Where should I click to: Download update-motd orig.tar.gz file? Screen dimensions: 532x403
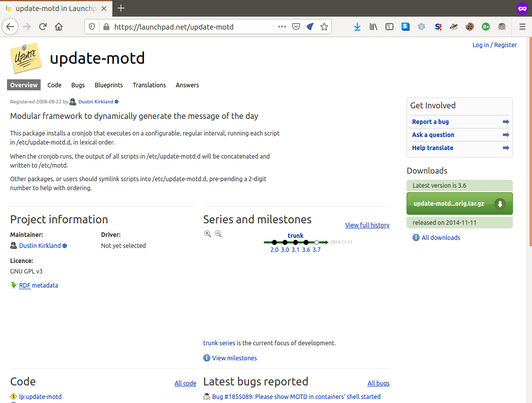tap(459, 204)
